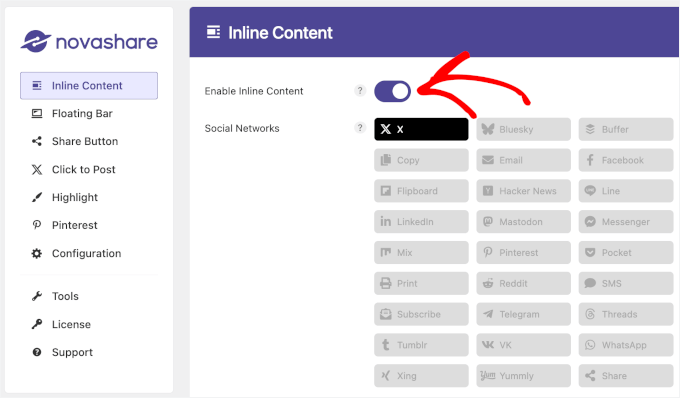
Task: Add the Print share option
Action: (x=421, y=283)
